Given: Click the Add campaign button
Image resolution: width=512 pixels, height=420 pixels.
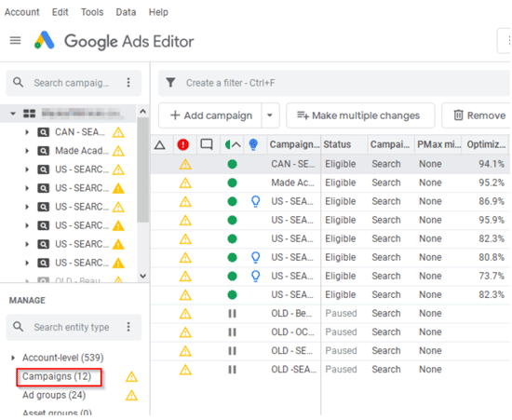Looking at the screenshot, I should pos(210,115).
